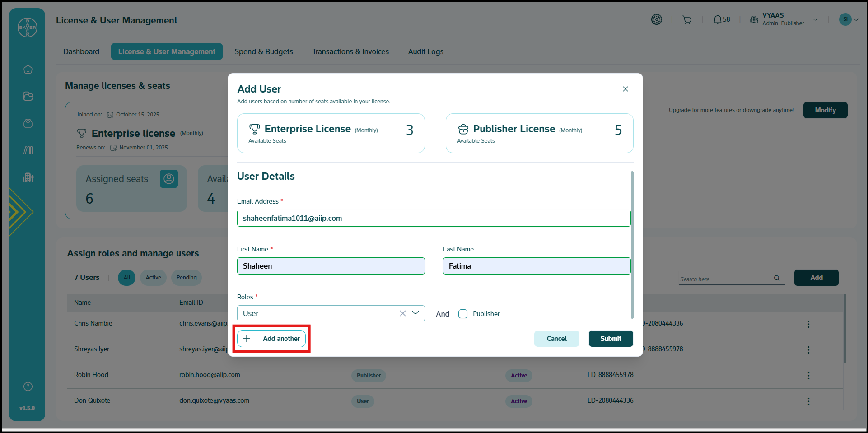
Task: Open the buildings icon in the sidebar
Action: 28,177
